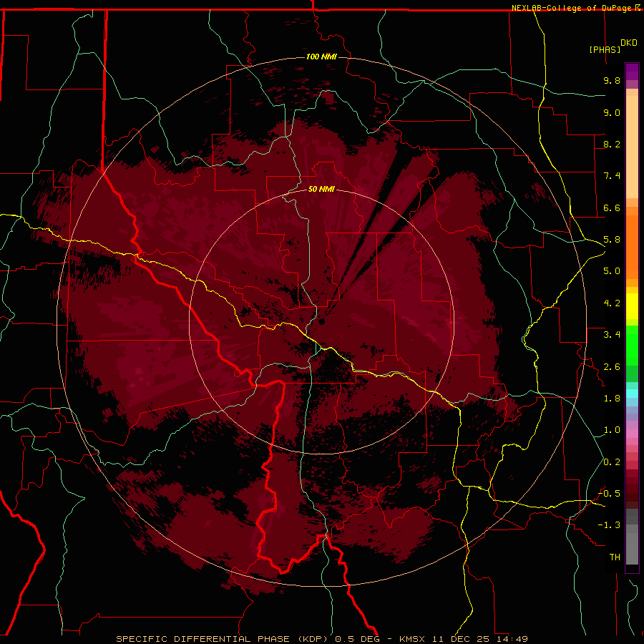The height and width of the screenshot is (644, 644).
Task: Pick the pink segment of the color bar
Action: pos(632,434)
